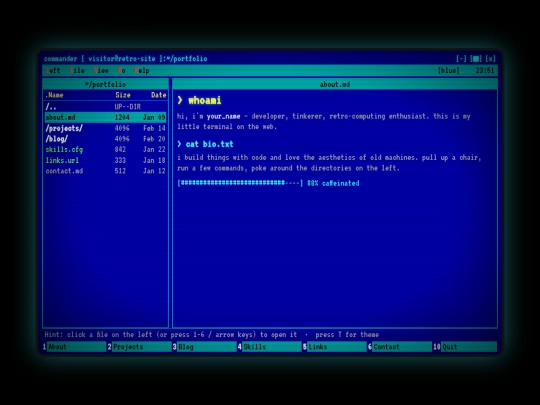
Task: Open the about.md file
Action: click(x=105, y=117)
